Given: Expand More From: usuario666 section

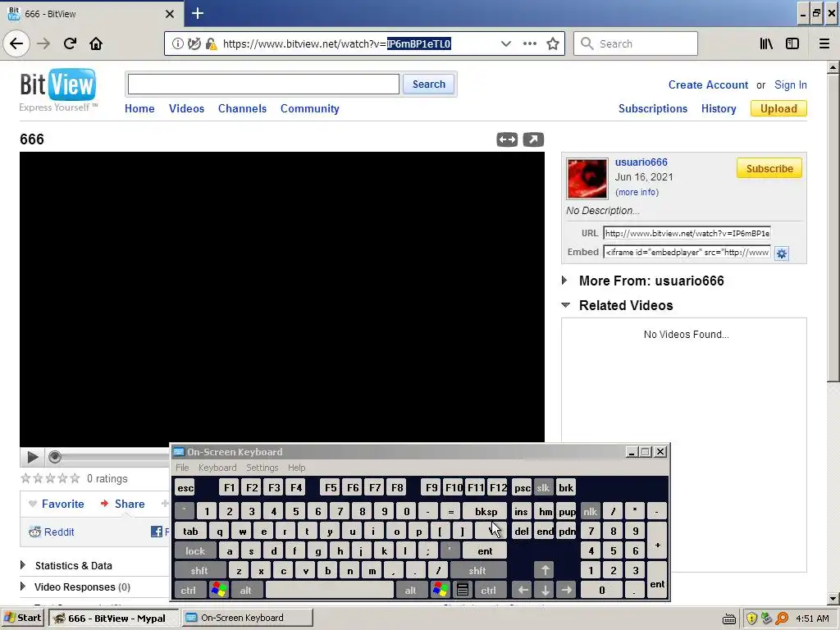Looking at the screenshot, I should coord(564,281).
